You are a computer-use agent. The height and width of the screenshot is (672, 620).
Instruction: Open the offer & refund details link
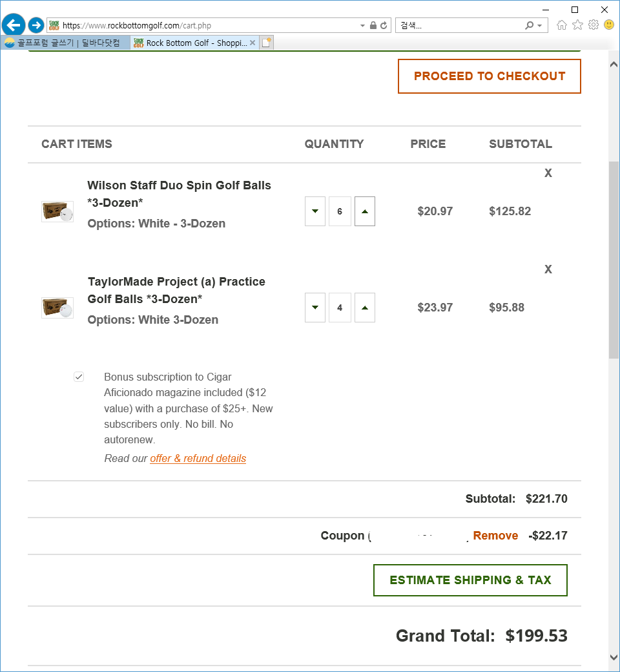[x=198, y=459]
